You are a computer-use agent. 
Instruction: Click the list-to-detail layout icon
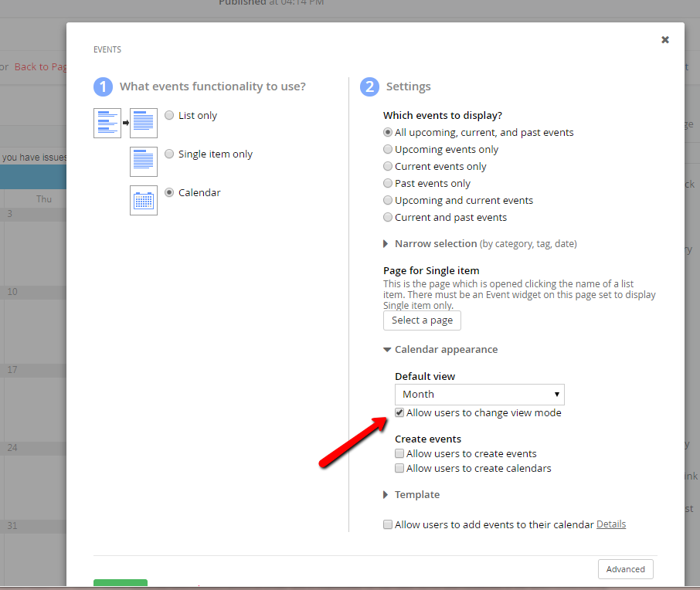point(125,124)
